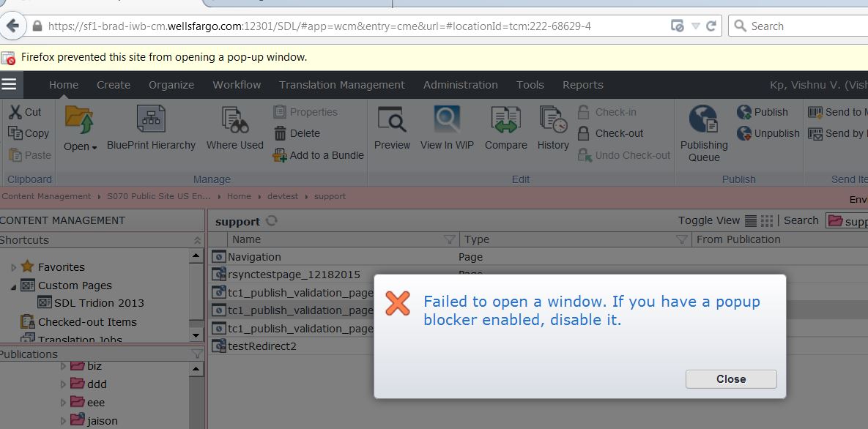Sort by From Publication column header

[738, 239]
